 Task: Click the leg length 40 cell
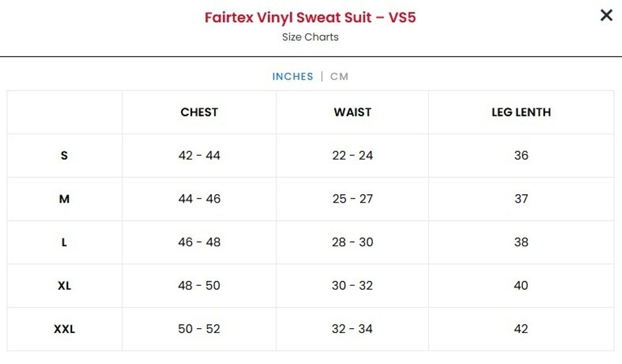(521, 286)
